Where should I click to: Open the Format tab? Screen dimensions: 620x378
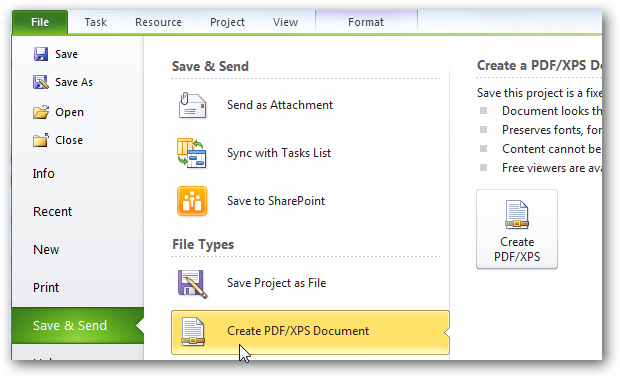pyautogui.click(x=366, y=22)
